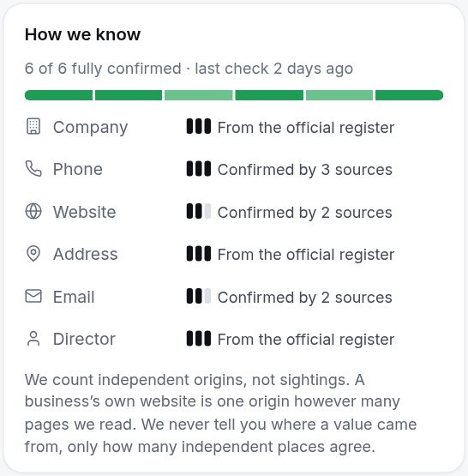Click "Confirmed by 3 sources" for Phone
The width and height of the screenshot is (468, 476).
point(305,170)
